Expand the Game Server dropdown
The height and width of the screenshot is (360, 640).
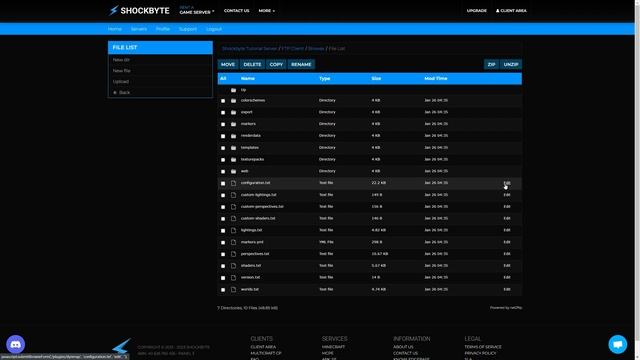197,10
